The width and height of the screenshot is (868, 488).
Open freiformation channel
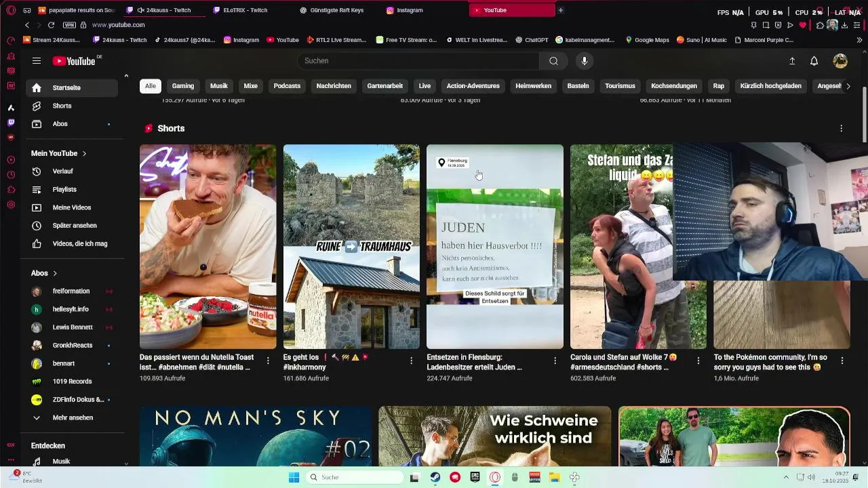[72, 291]
